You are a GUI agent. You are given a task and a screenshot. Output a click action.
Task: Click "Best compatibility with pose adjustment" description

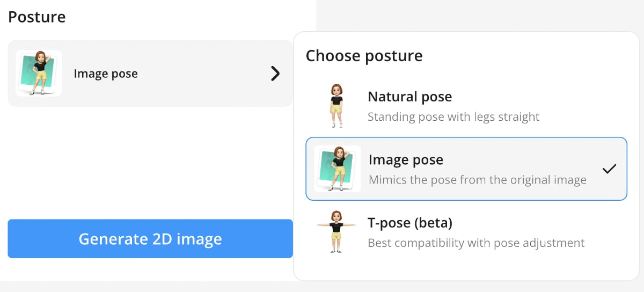[476, 243]
